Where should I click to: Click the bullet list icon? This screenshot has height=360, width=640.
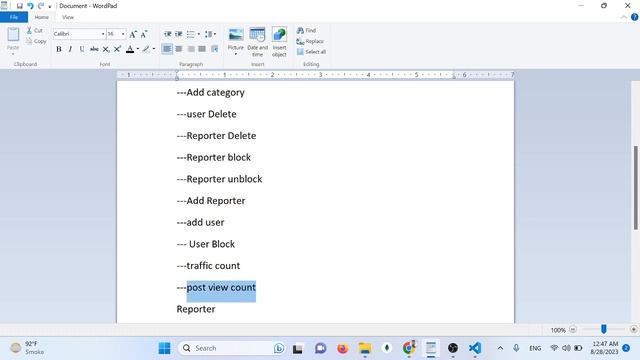click(191, 34)
